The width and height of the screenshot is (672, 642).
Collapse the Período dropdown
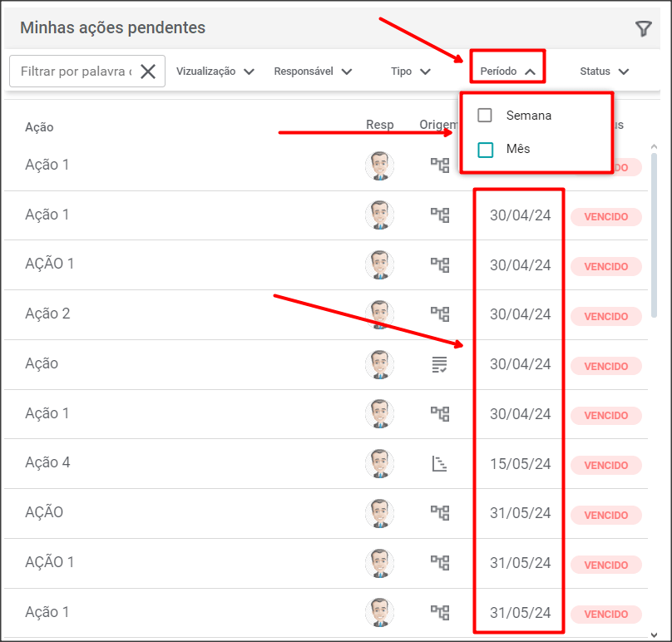coord(508,72)
